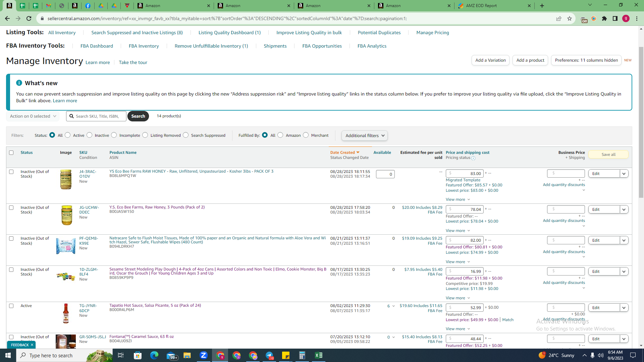Select the YS Eco Bee Farms PACK OF 3 row checkbox
Screen dimensions: 644x362
click(11, 172)
